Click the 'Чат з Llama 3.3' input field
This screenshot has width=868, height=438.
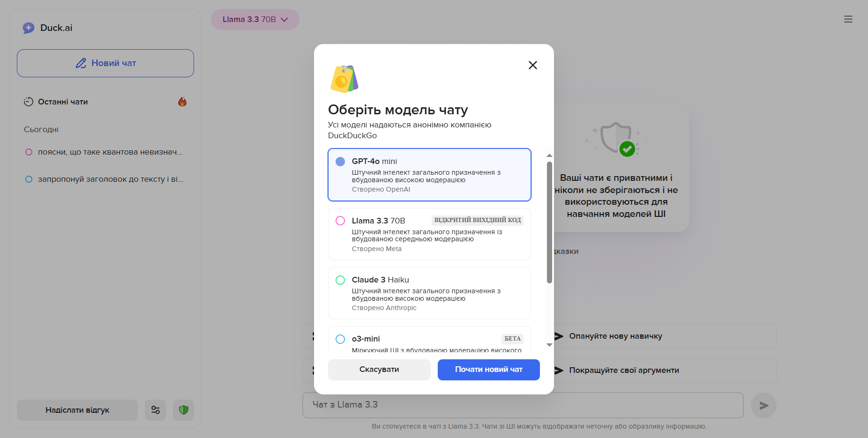pyautogui.click(x=523, y=405)
